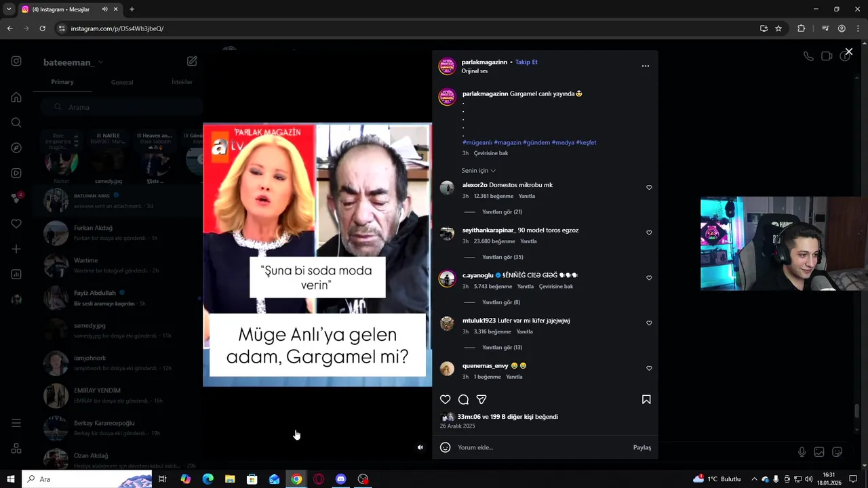Open the dashboard chart icon in sidebar
The width and height of the screenshot is (868, 488).
coord(16,274)
